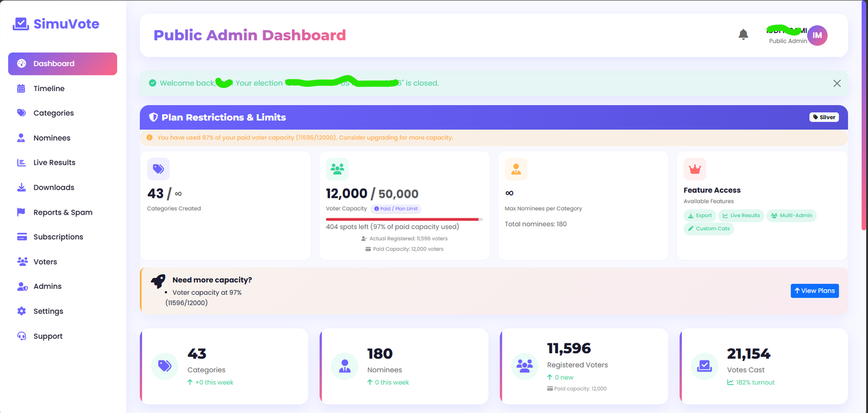Click the orange info icon in capacity warning
Screen dimensions: 868x413
150,138
